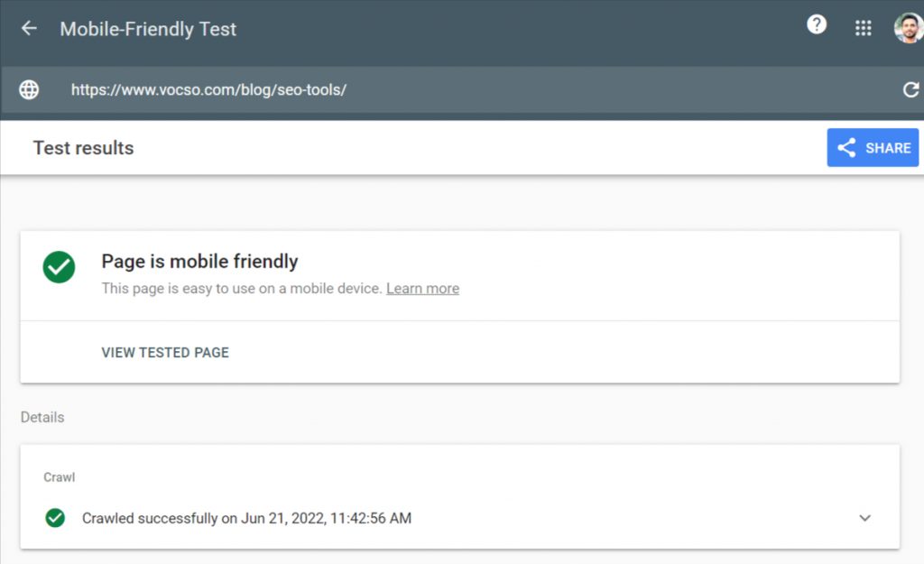Click the easy to use on mobile description
Screen dimensions: 924x564
pos(242,289)
